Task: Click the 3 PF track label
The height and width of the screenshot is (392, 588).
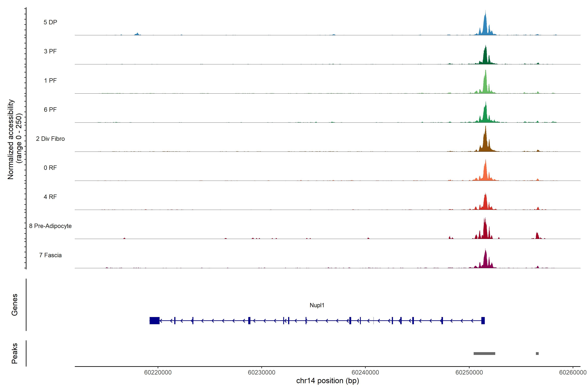Action: [x=50, y=51]
